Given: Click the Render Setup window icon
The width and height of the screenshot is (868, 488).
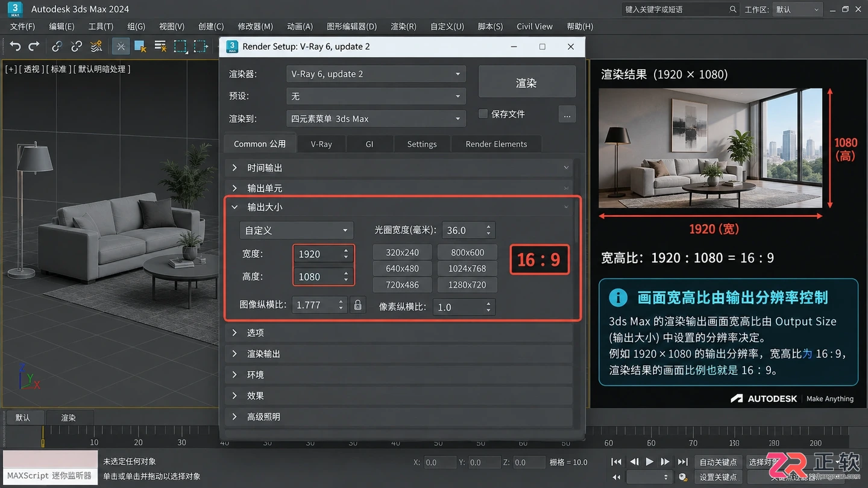Looking at the screenshot, I should click(x=232, y=46).
